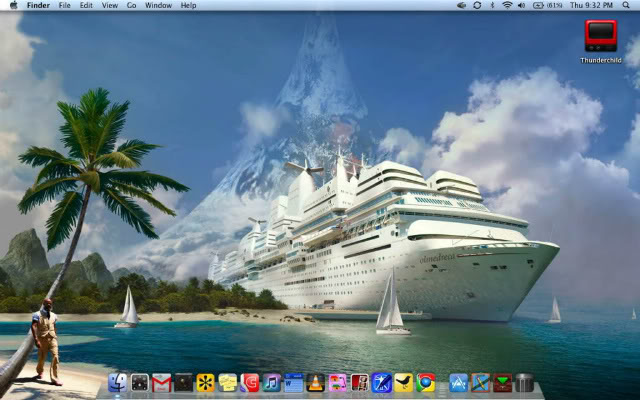Open the pencil and ruler folder in Dock
The height and width of the screenshot is (400, 640).
pyautogui.click(x=480, y=383)
